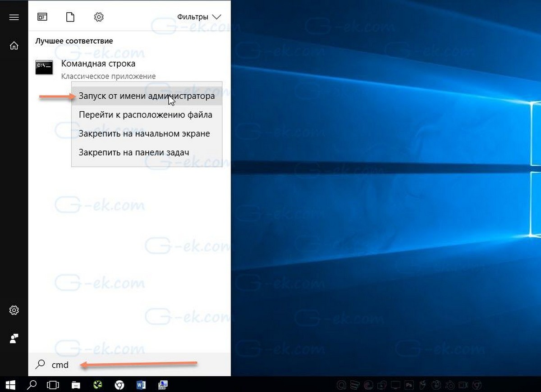
Task: Open the green round app on the taskbar
Action: (x=98, y=385)
